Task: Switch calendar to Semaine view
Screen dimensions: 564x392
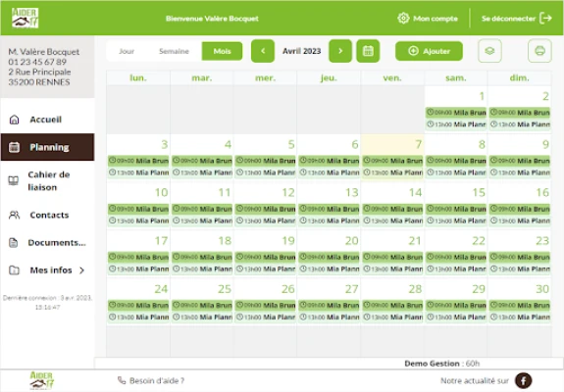Action: (x=174, y=51)
